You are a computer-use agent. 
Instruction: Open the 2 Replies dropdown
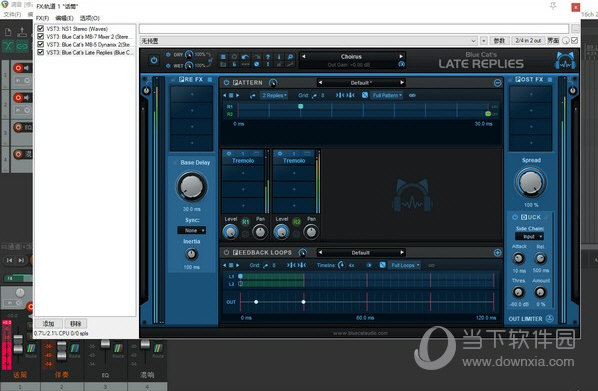[x=274, y=95]
